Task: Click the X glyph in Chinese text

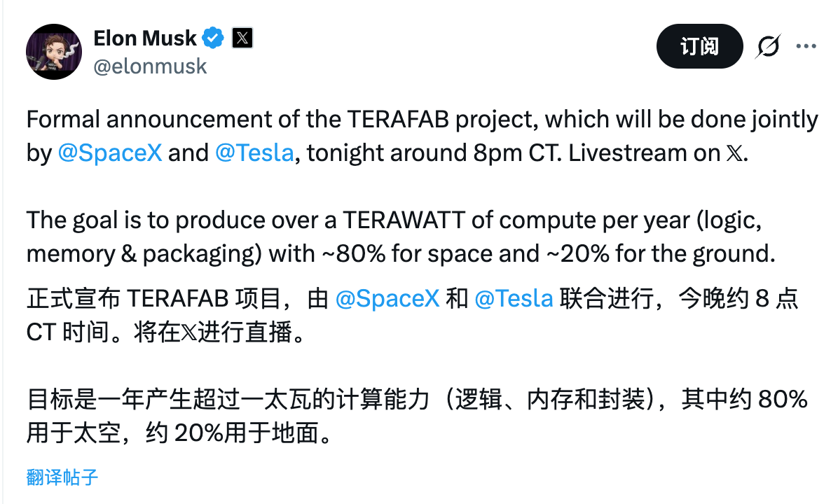Action: coord(189,333)
